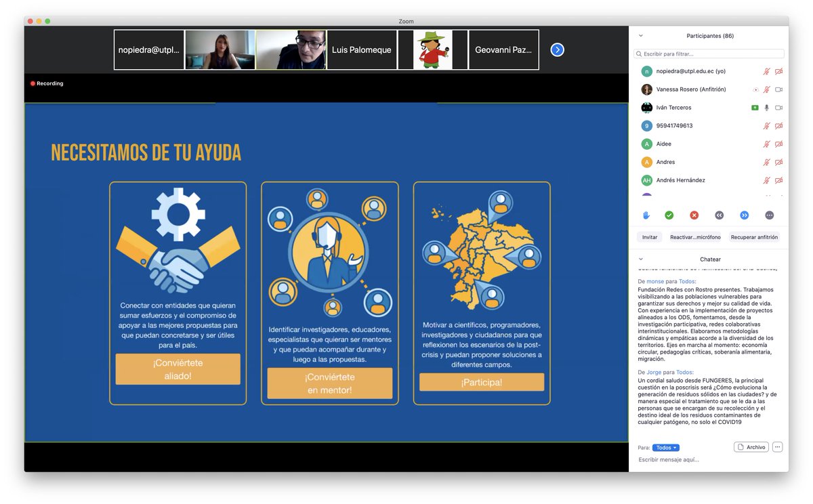813x504 pixels.
Task: Click in the participant filter search field
Action: coord(709,54)
